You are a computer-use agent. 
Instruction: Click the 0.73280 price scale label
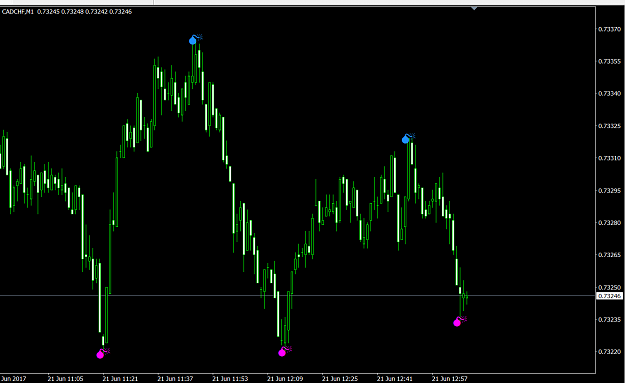coord(609,222)
